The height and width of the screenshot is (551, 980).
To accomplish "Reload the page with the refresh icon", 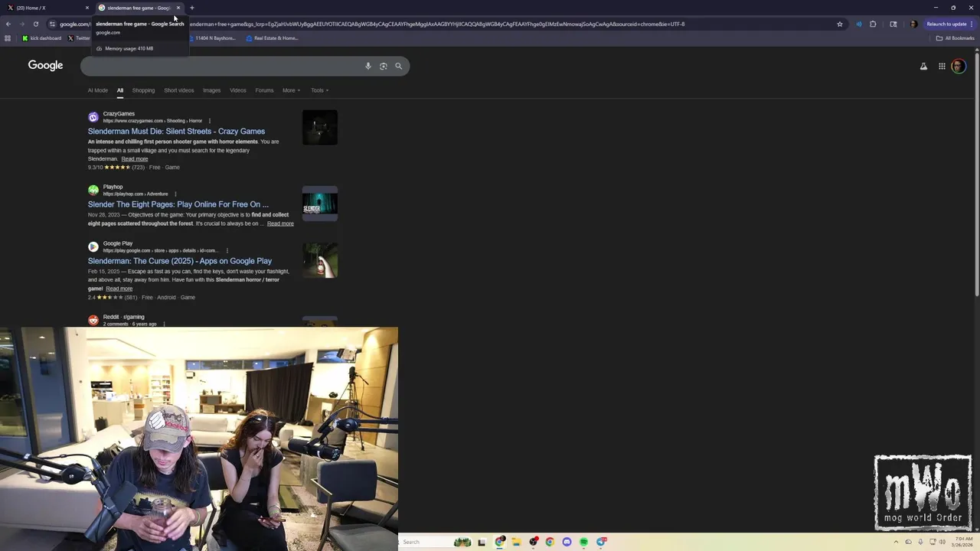I will tap(35, 24).
